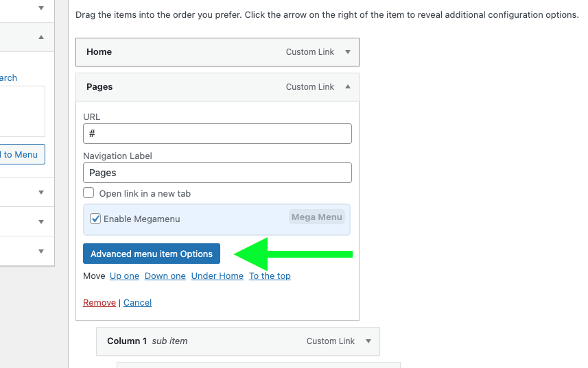The width and height of the screenshot is (588, 368).
Task: Uncheck the Enable Megamenu checkbox
Action: tap(95, 219)
